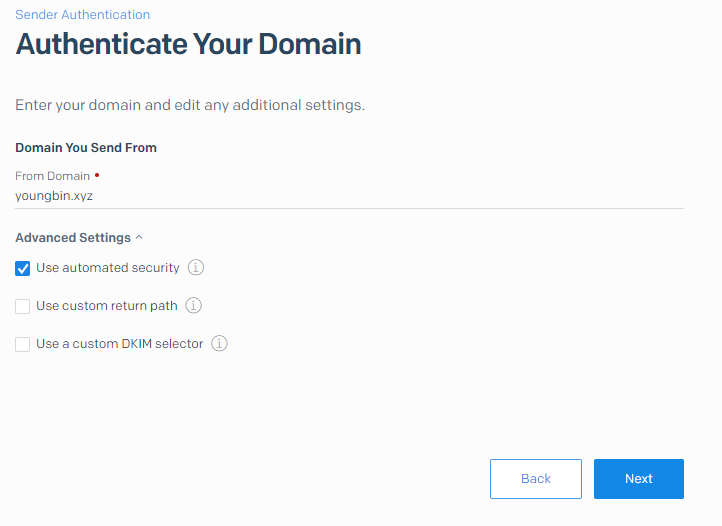This screenshot has height=526, width=722.
Task: Click the "From Domain" field label
Action: (52, 176)
